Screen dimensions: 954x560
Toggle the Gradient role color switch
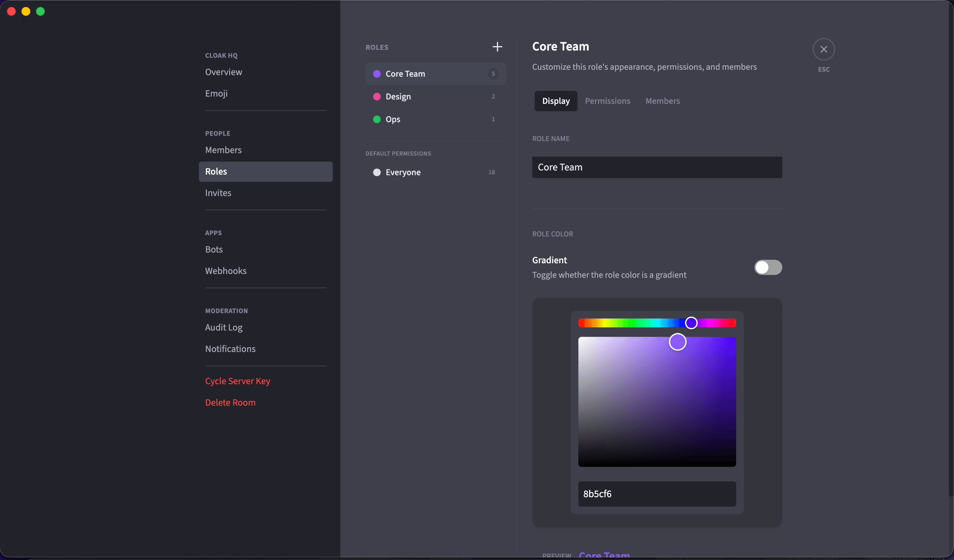point(768,267)
